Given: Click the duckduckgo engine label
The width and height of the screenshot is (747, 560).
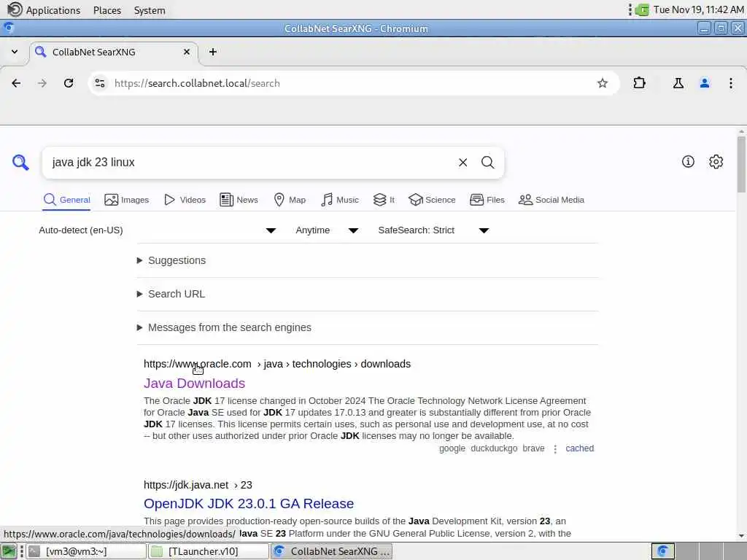Looking at the screenshot, I should (494, 448).
